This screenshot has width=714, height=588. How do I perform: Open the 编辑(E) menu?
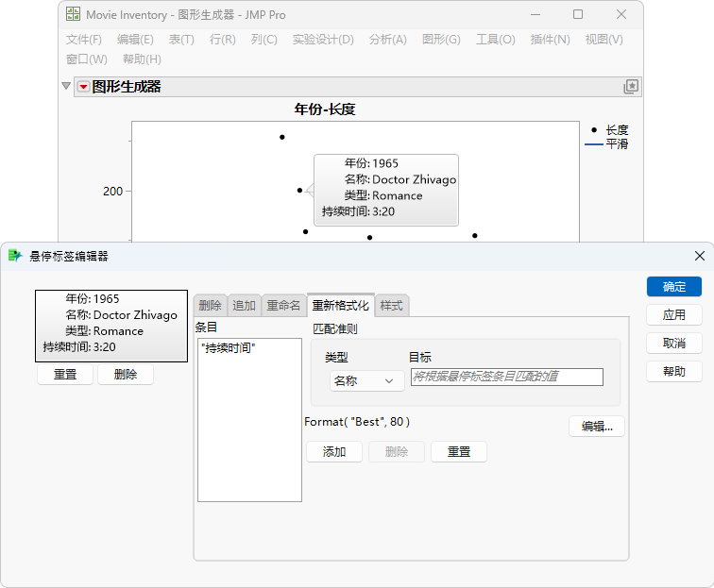click(x=135, y=40)
